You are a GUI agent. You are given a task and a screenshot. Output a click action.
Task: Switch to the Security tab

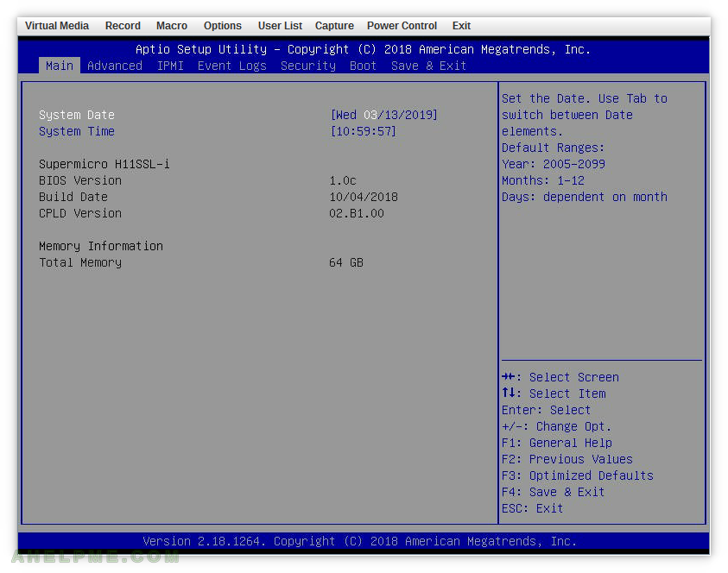coord(307,66)
